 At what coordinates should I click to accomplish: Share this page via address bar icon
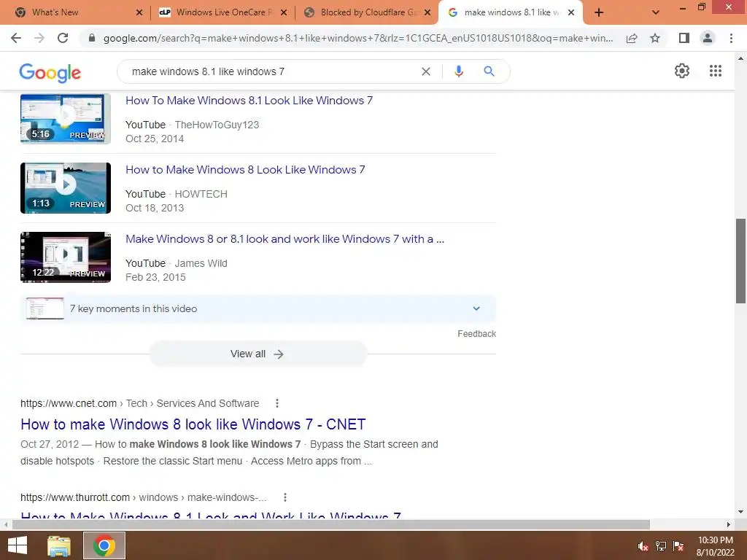pos(632,38)
